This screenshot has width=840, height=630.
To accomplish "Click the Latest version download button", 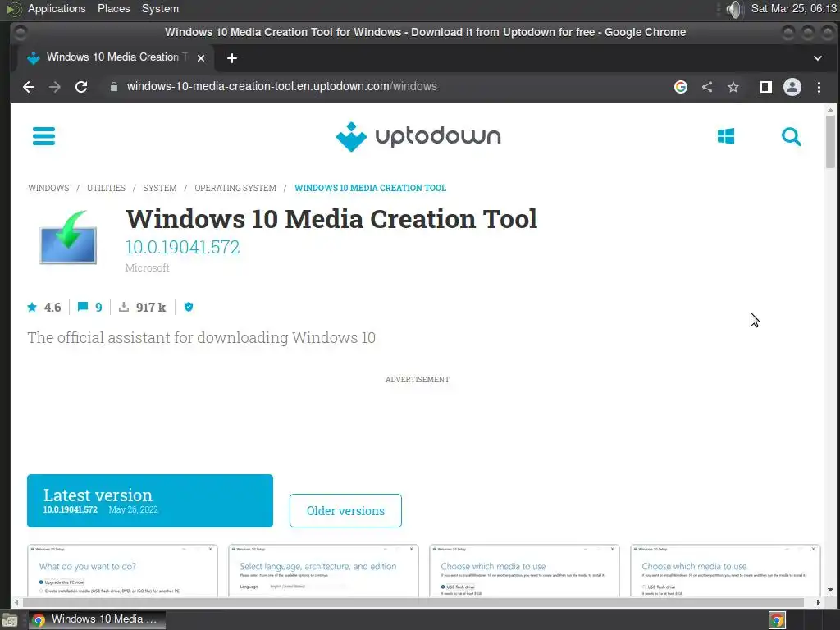I will click(x=150, y=501).
